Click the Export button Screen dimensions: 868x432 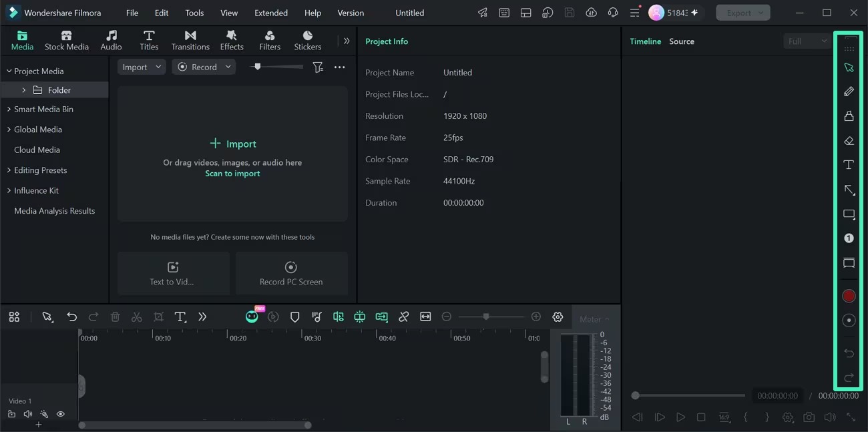click(743, 13)
